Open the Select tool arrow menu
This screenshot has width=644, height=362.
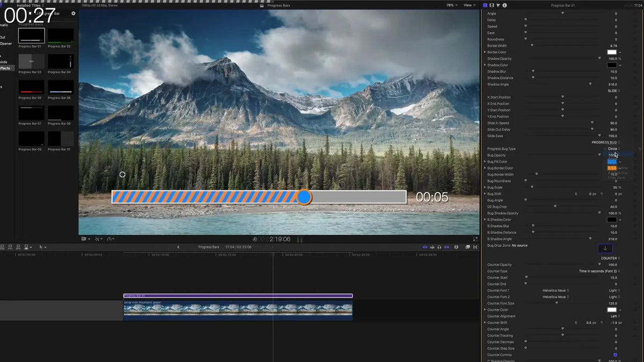pyautogui.click(x=43, y=247)
